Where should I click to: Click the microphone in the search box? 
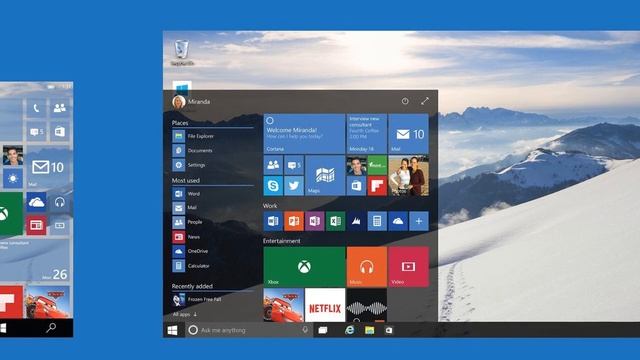(x=305, y=330)
